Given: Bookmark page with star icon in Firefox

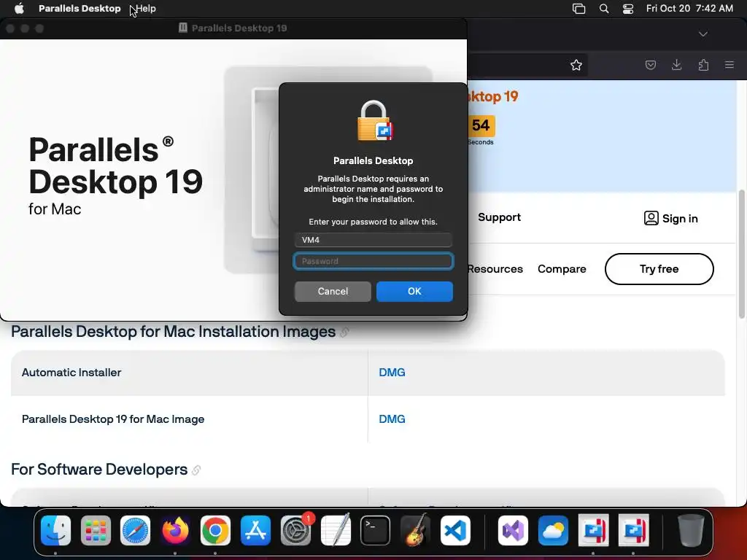Looking at the screenshot, I should pos(576,65).
